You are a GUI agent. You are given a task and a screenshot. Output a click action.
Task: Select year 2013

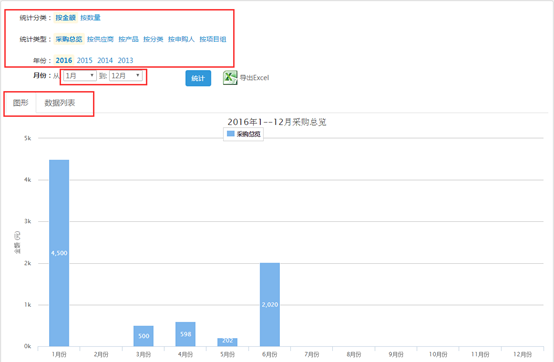pyautogui.click(x=125, y=60)
